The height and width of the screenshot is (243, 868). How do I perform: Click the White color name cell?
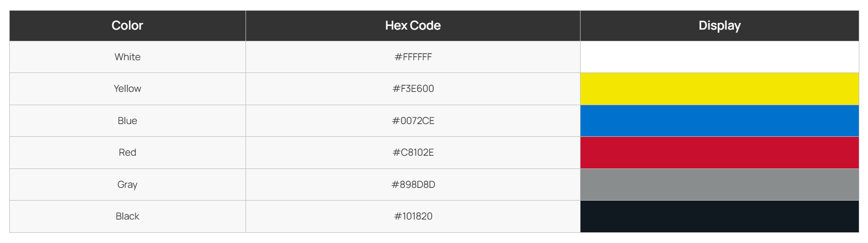pos(127,57)
